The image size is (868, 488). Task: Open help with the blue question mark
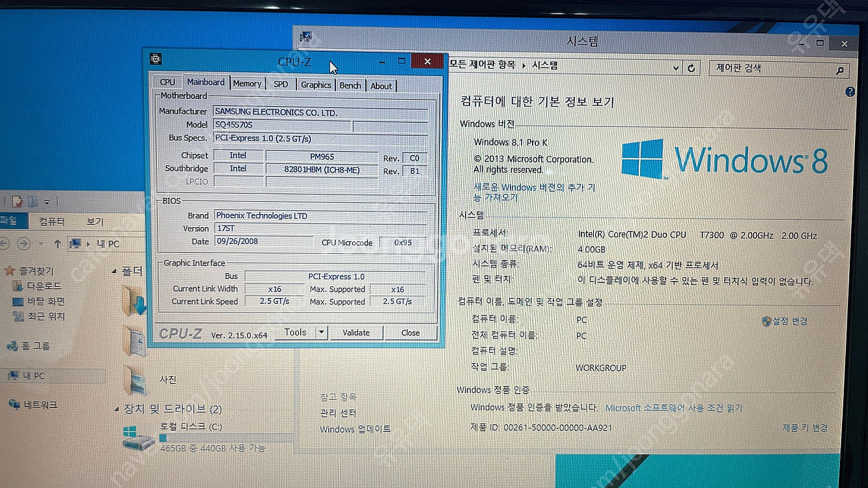click(850, 92)
